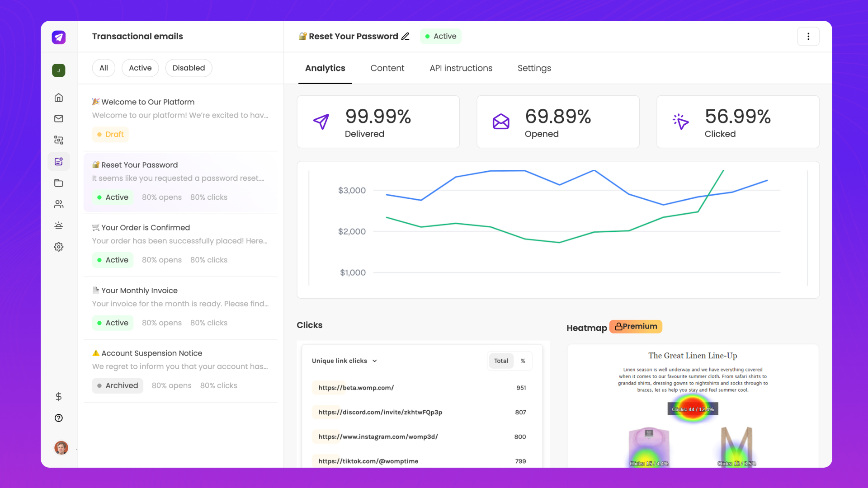Click the Total button in Clicks section
Screen dimensions: 868x488
point(500,361)
